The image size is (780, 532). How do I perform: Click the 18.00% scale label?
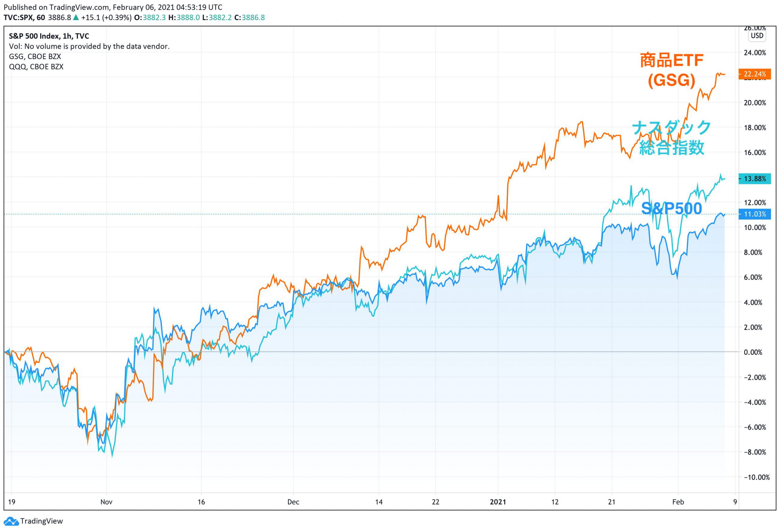pos(755,128)
